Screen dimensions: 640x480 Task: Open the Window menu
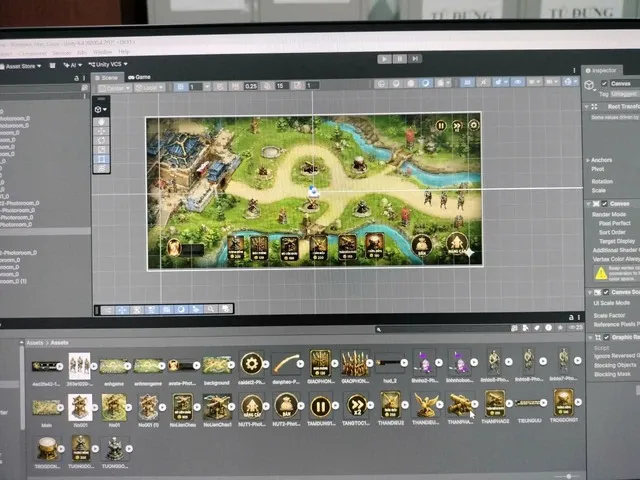[102, 52]
